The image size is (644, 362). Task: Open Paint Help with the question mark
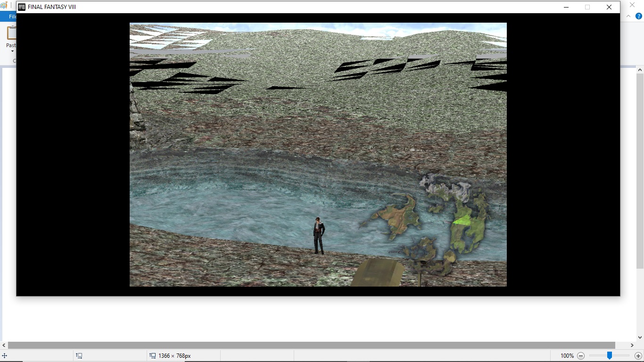point(639,16)
